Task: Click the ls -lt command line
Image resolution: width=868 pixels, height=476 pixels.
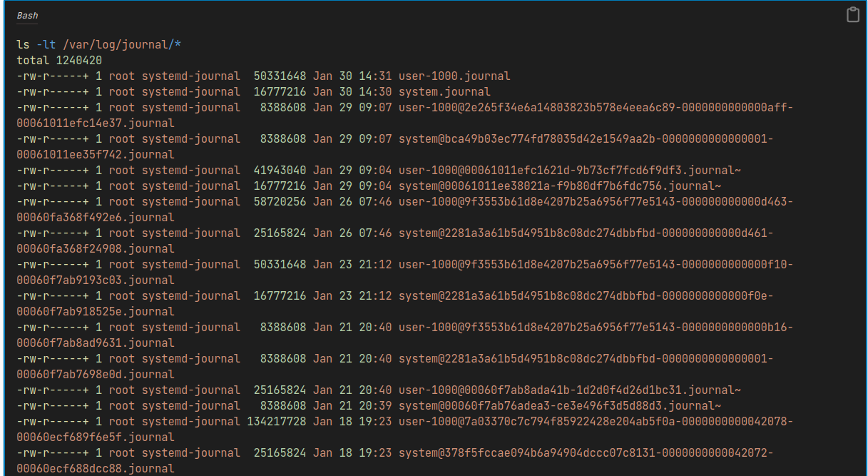Action: (x=99, y=44)
